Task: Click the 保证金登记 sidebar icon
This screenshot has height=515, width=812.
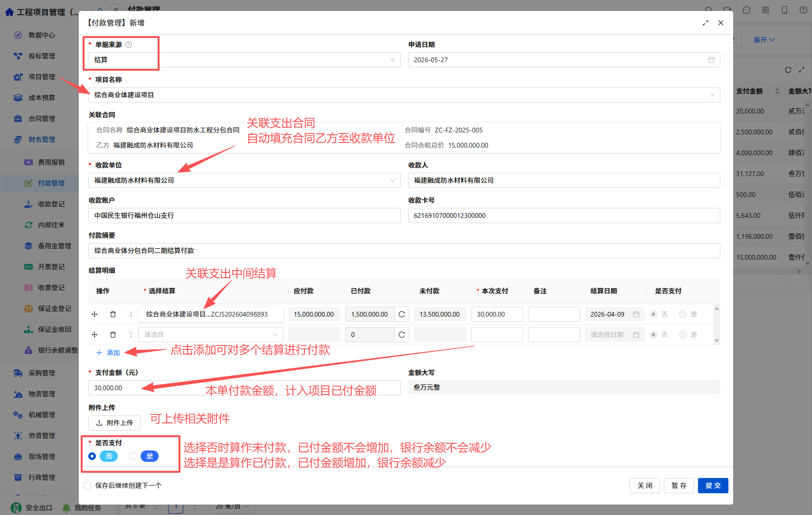Action: tap(28, 309)
